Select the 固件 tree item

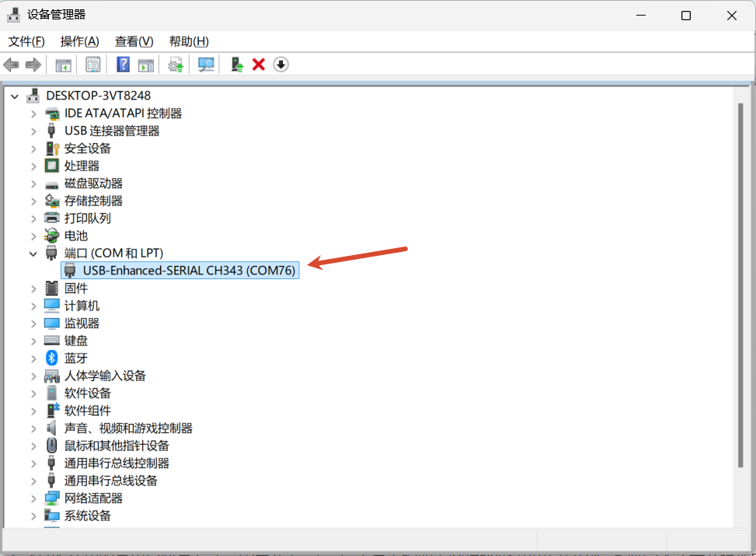click(76, 288)
